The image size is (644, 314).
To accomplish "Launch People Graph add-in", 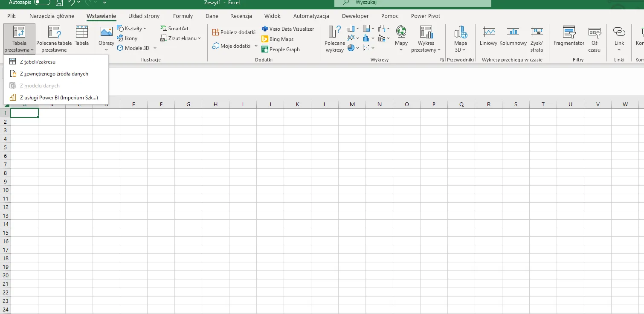I will pyautogui.click(x=284, y=49).
